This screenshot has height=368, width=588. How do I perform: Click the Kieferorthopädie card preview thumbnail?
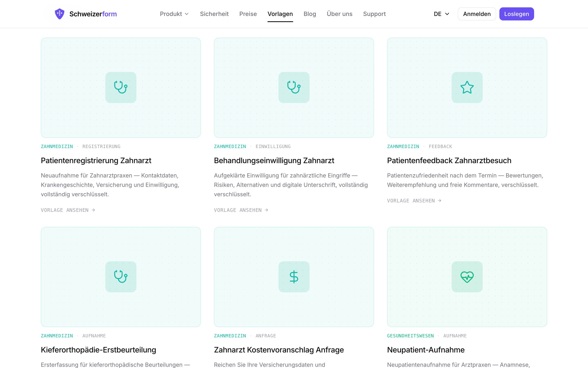click(x=121, y=277)
